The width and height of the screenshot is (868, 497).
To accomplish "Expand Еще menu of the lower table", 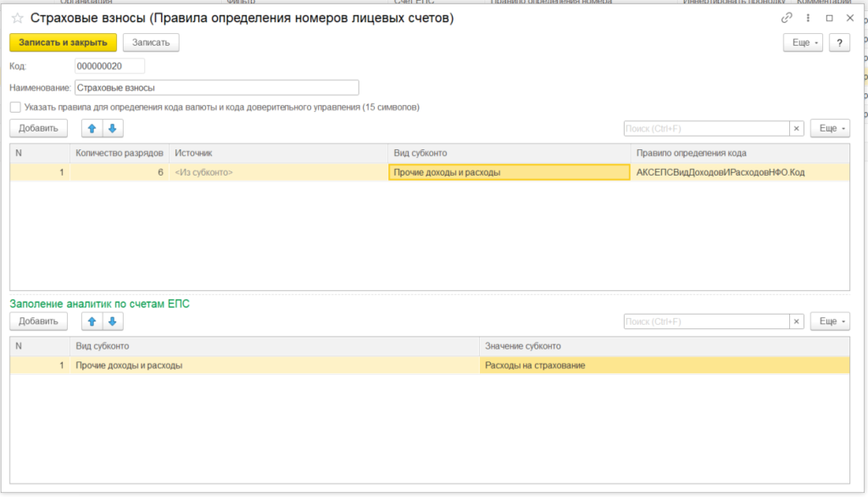I will click(830, 321).
